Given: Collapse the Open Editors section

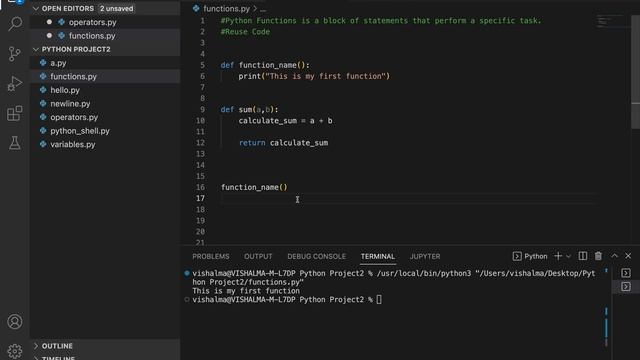Looking at the screenshot, I should click(36, 9).
